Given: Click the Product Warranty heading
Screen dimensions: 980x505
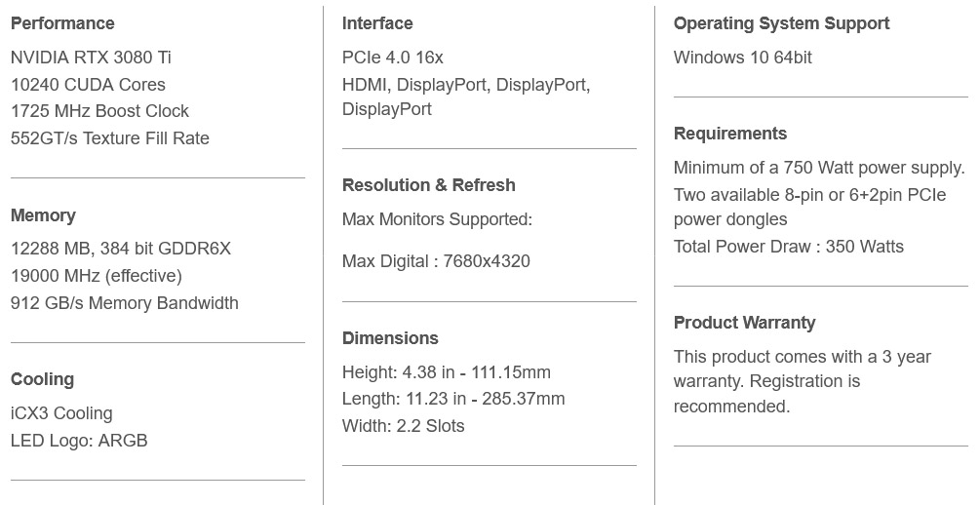Looking at the screenshot, I should (744, 323).
